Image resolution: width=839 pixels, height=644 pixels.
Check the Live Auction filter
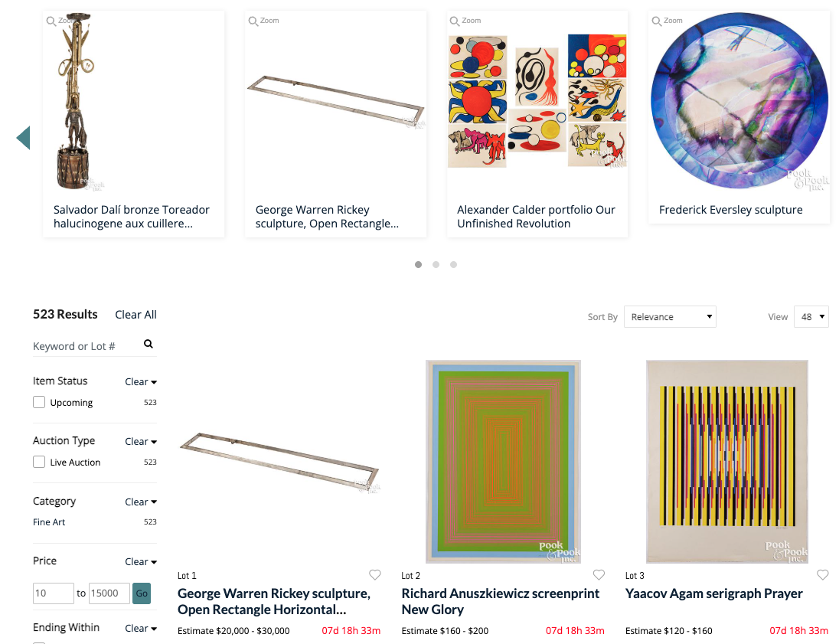[x=38, y=462]
